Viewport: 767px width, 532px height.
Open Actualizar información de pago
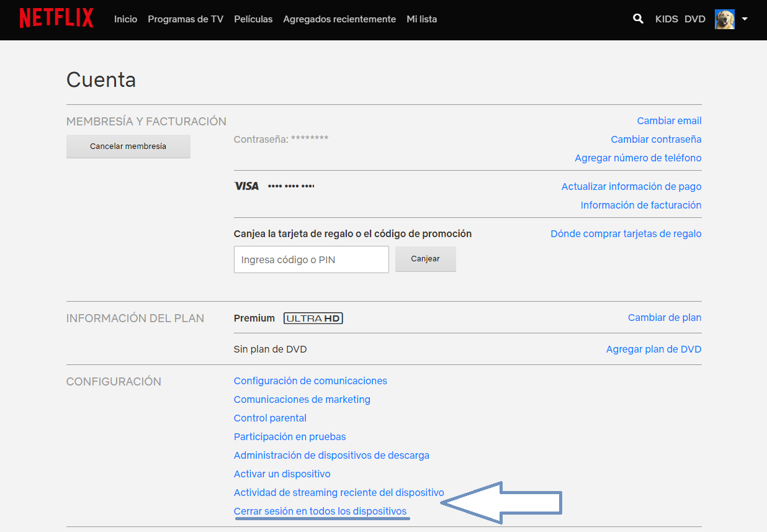pos(632,187)
